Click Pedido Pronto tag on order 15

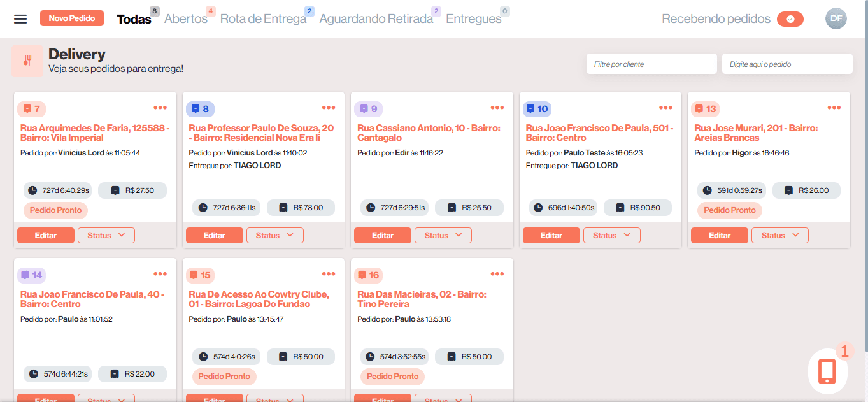pyautogui.click(x=225, y=377)
